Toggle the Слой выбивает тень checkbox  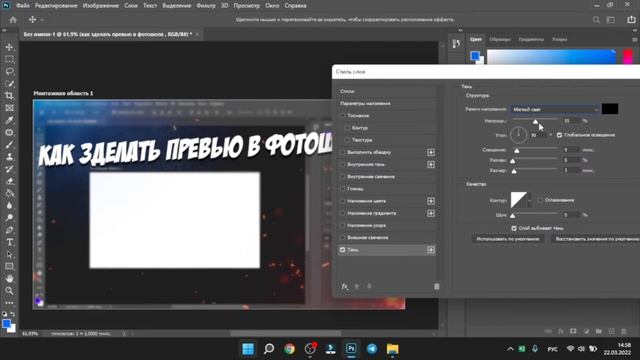(514, 229)
